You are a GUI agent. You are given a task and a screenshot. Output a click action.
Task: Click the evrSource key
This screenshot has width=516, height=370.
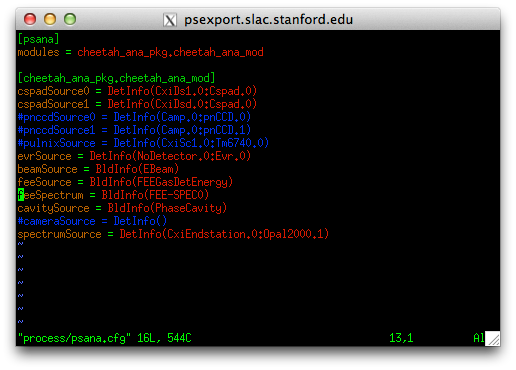tap(44, 156)
